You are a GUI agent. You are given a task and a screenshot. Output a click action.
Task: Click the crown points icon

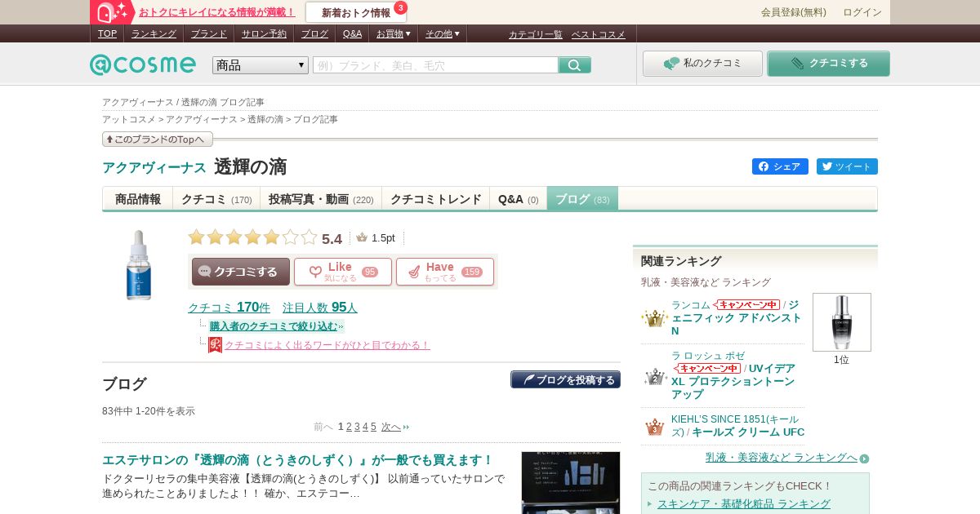[x=362, y=237]
